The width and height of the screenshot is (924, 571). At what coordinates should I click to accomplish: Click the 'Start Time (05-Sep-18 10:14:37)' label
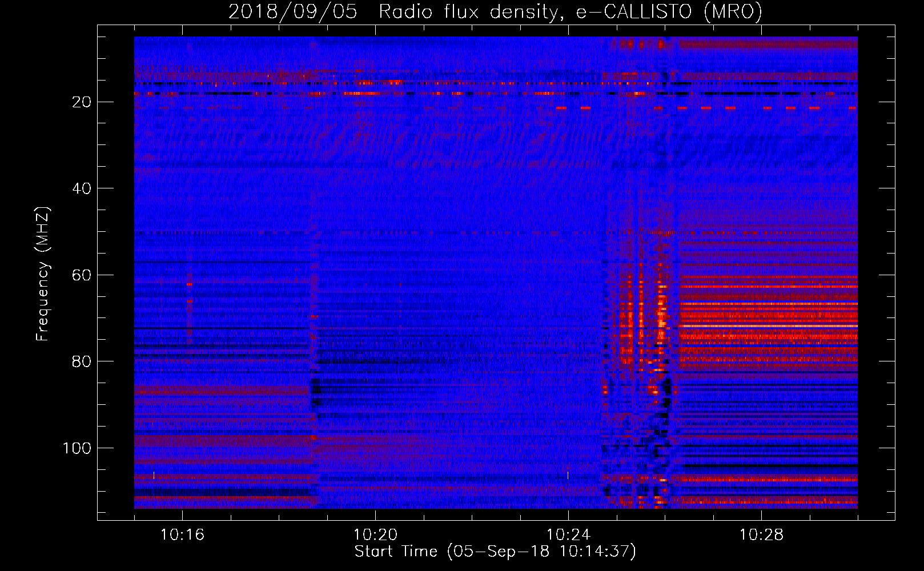coord(495,552)
